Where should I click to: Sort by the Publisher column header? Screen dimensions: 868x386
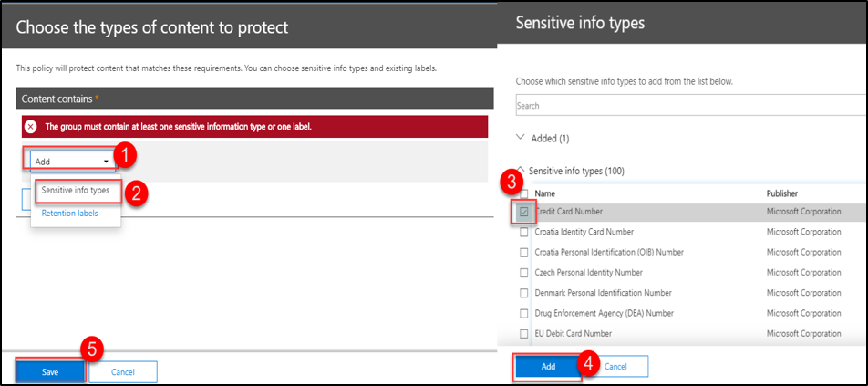point(785,193)
